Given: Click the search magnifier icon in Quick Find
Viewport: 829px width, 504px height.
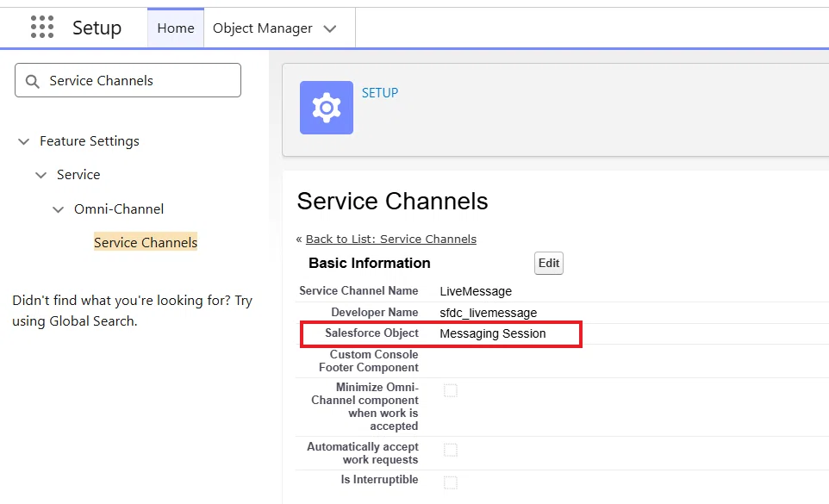Looking at the screenshot, I should point(33,81).
